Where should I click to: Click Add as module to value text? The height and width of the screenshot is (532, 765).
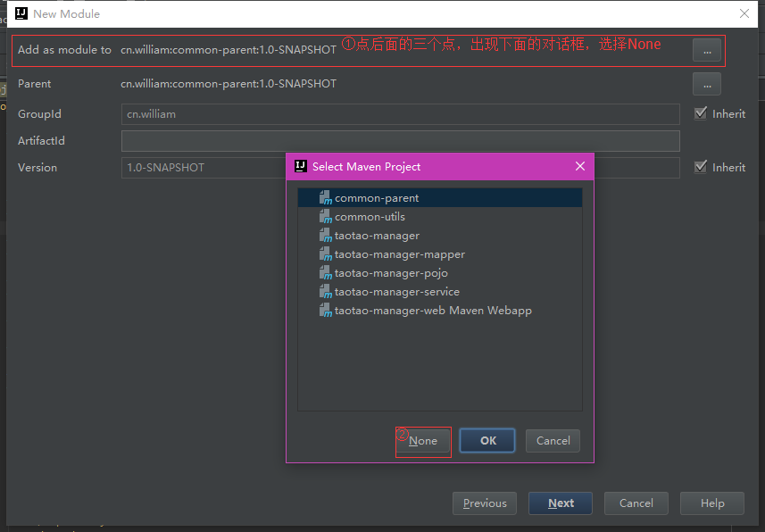coord(229,50)
